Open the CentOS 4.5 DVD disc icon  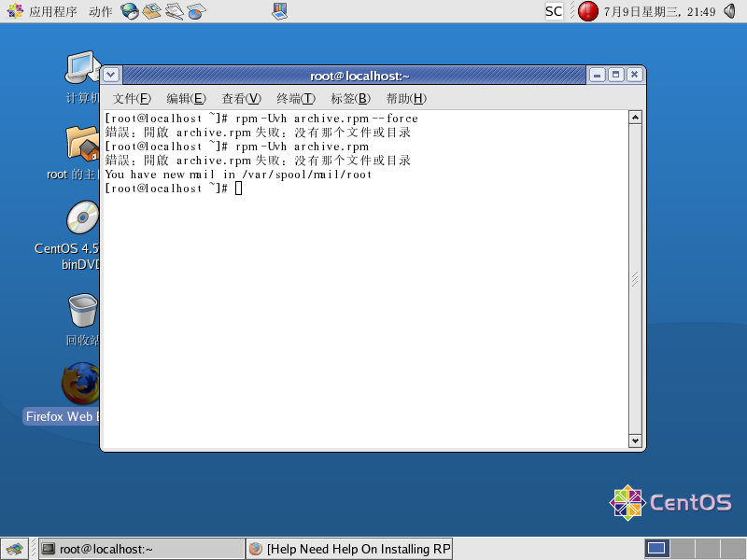(82, 219)
